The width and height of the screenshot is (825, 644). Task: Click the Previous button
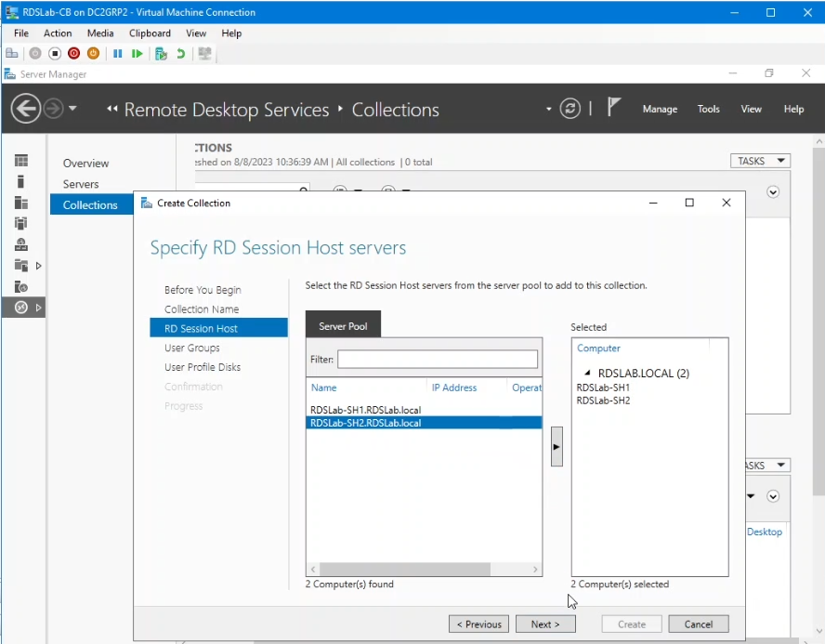click(x=478, y=624)
